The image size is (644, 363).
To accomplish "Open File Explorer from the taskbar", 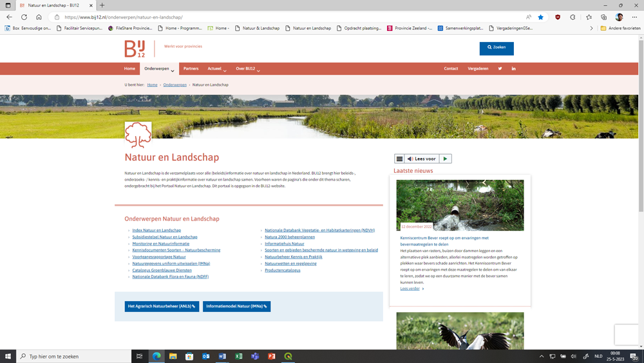I will click(173, 357).
